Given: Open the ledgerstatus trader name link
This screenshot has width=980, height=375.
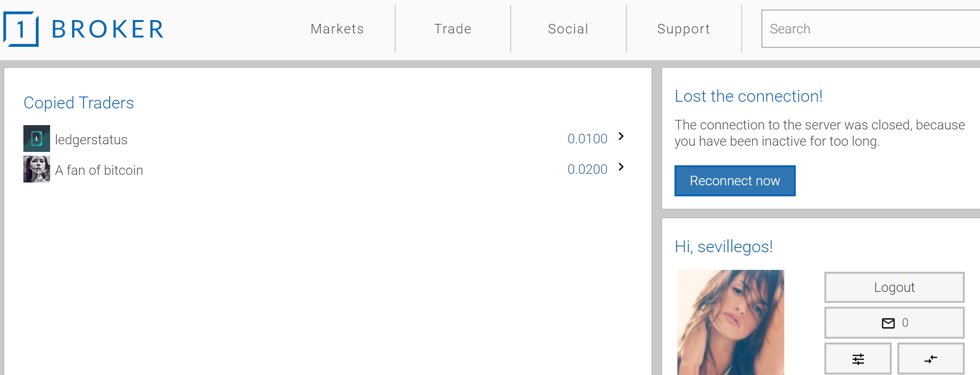Looking at the screenshot, I should coord(91,139).
